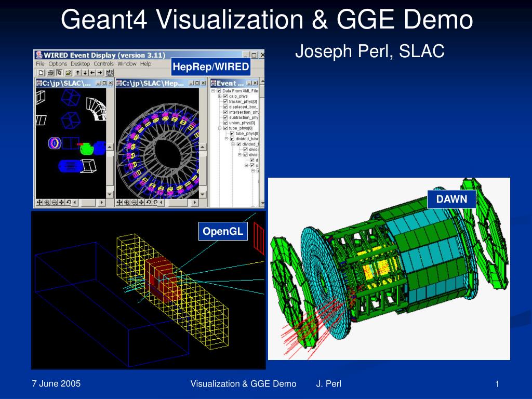The width and height of the screenshot is (532, 399).
Task: Collapse divided_tube tree node
Action: pos(227,139)
